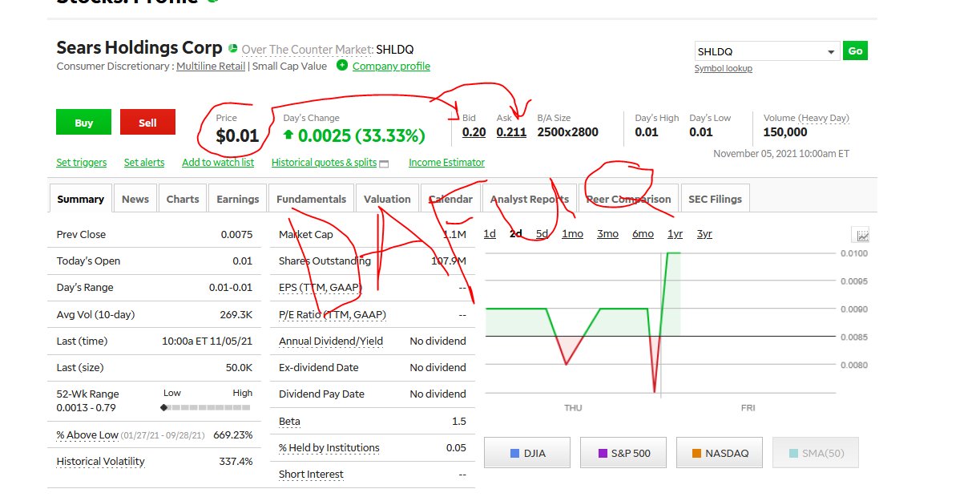
Task: Select the 1yr chart range
Action: pyautogui.click(x=675, y=234)
